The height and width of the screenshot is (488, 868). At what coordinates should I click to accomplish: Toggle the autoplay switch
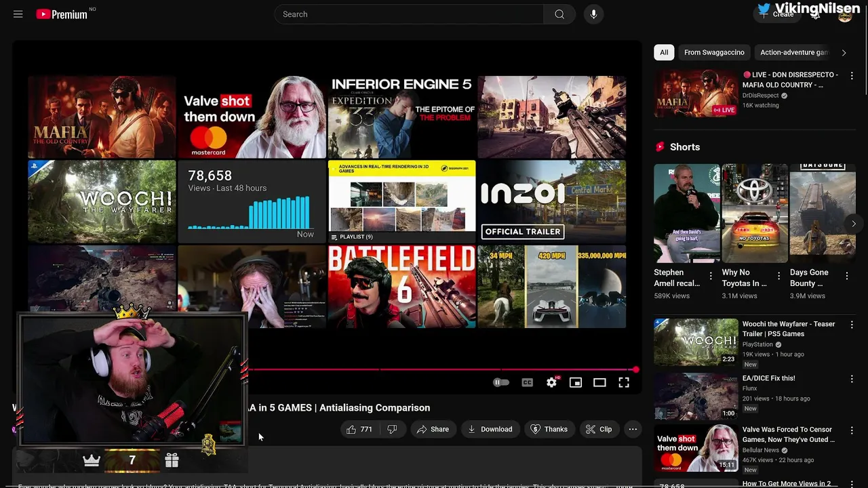[501, 383]
